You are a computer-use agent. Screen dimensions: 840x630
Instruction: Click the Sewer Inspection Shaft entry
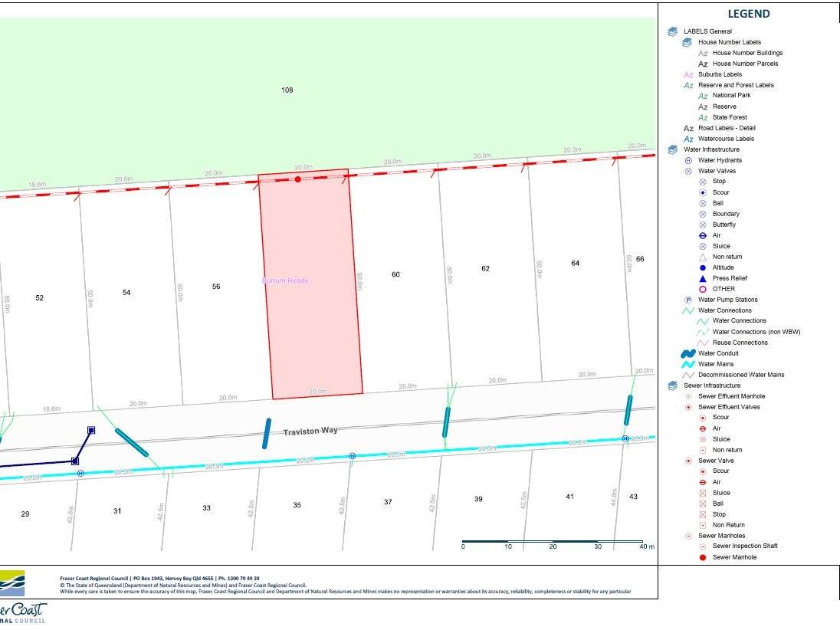pyautogui.click(x=744, y=546)
